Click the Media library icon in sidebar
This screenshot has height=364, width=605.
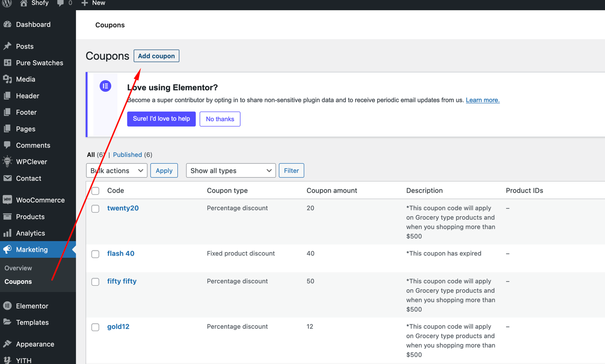click(8, 79)
